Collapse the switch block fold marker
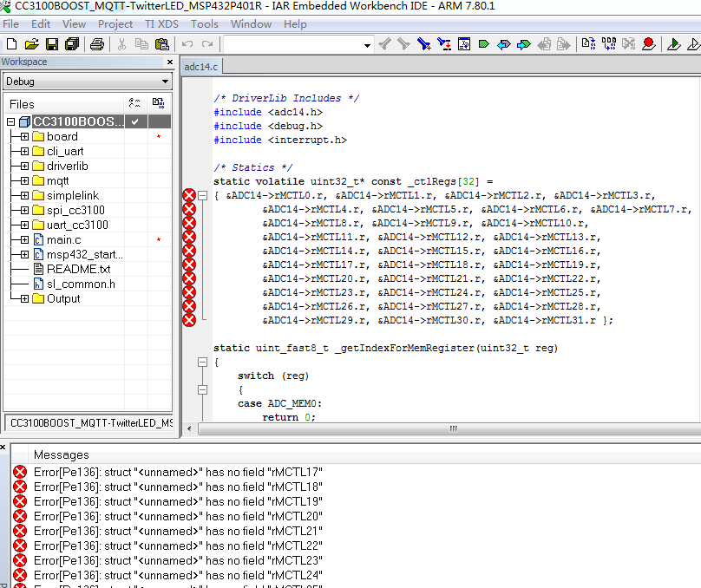This screenshot has width=701, height=588. pos(202,389)
